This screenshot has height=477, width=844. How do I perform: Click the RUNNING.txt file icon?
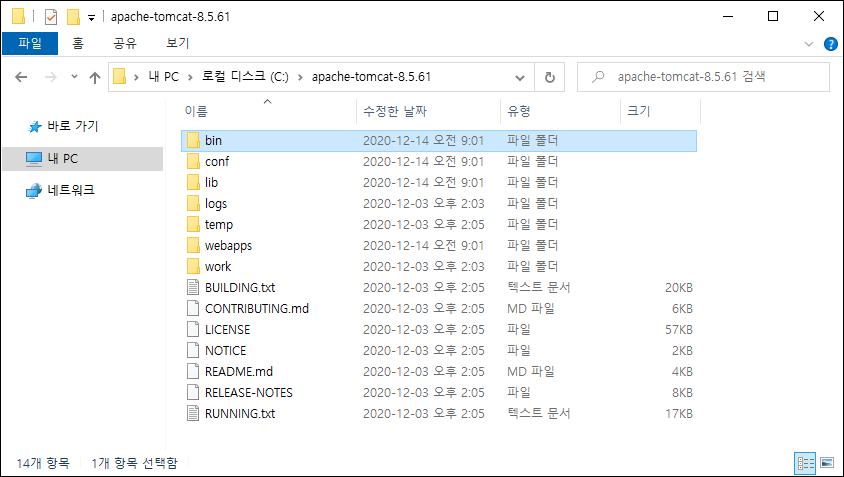tap(193, 413)
